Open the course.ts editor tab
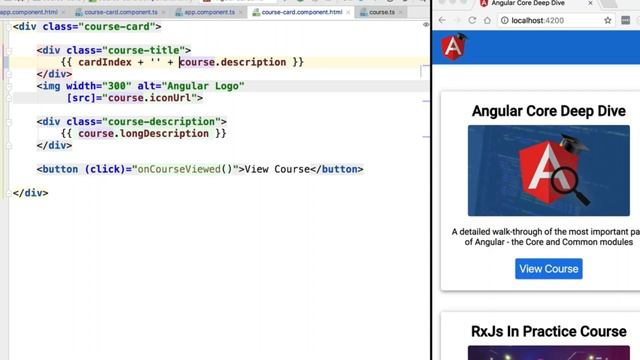 click(382, 12)
